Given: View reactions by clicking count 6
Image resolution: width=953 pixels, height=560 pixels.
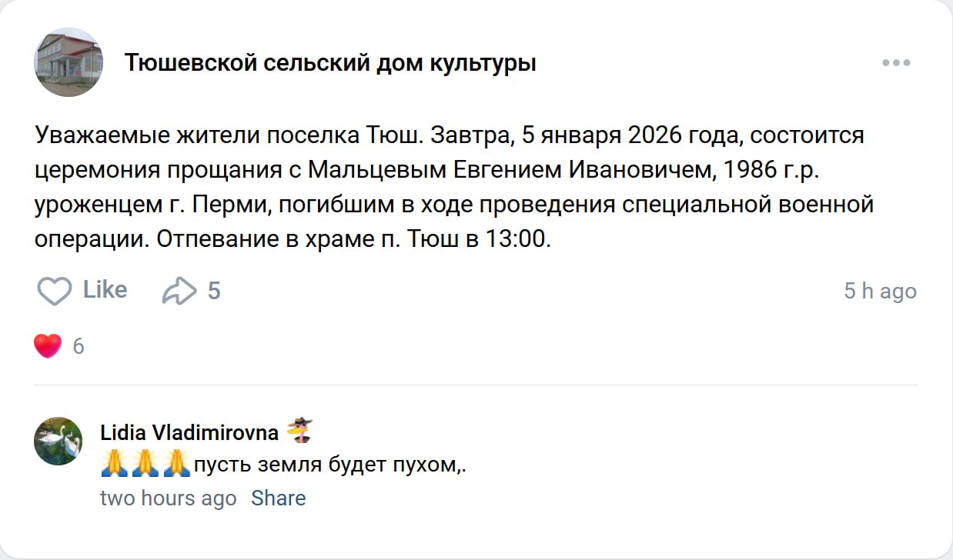Looking at the screenshot, I should coord(79,347).
